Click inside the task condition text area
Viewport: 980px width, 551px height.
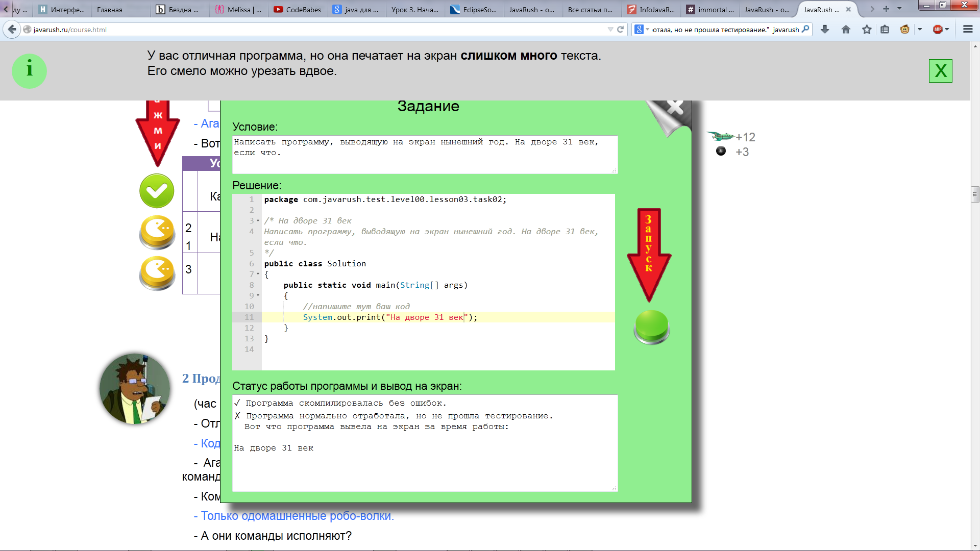coord(425,154)
